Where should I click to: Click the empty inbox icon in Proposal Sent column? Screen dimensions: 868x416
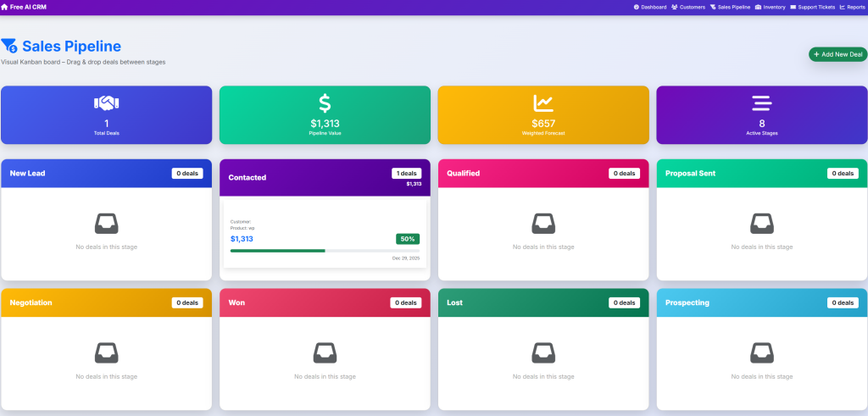tap(762, 224)
